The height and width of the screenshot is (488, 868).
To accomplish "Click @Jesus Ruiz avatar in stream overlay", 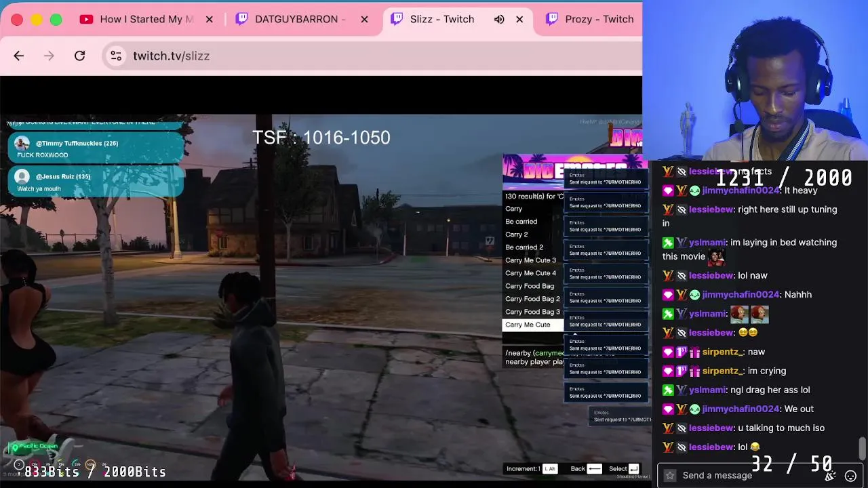I will click(22, 177).
